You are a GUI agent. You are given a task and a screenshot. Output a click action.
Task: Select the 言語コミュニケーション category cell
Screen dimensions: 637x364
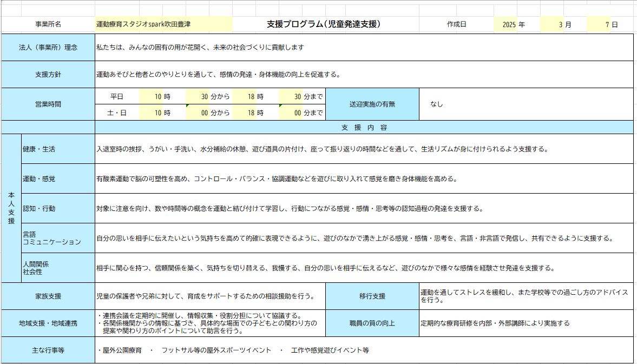(58, 238)
